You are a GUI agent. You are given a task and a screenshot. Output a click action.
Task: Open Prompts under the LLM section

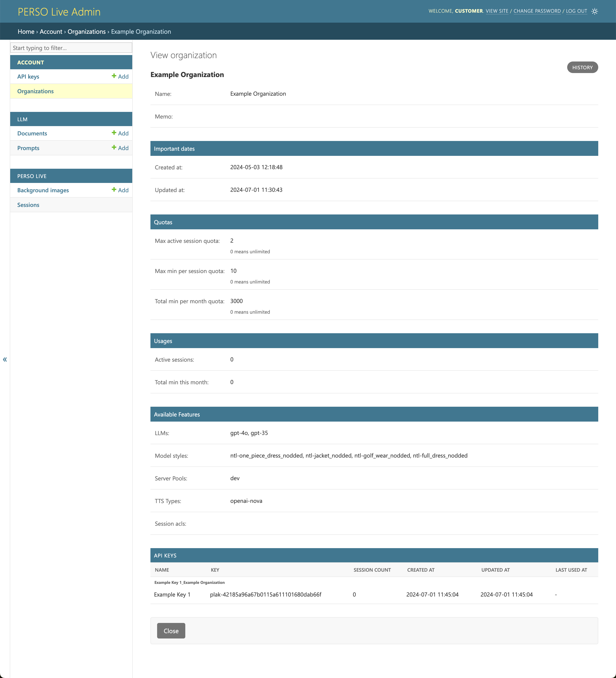click(28, 148)
